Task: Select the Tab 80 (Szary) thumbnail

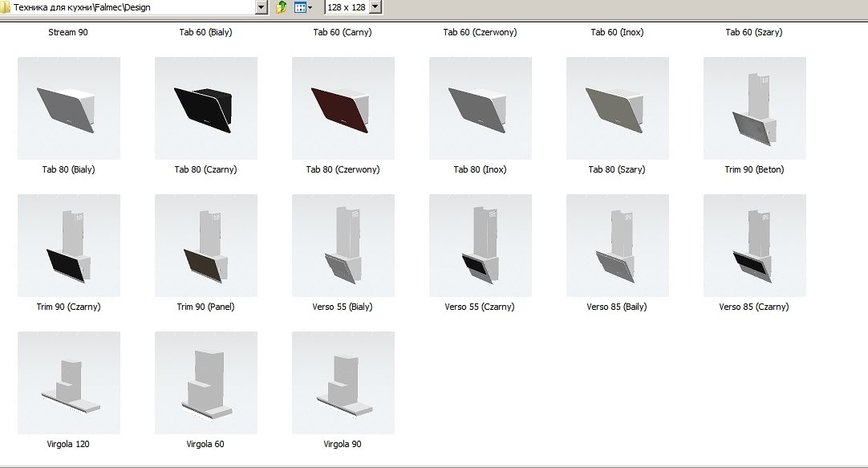Action: click(618, 108)
